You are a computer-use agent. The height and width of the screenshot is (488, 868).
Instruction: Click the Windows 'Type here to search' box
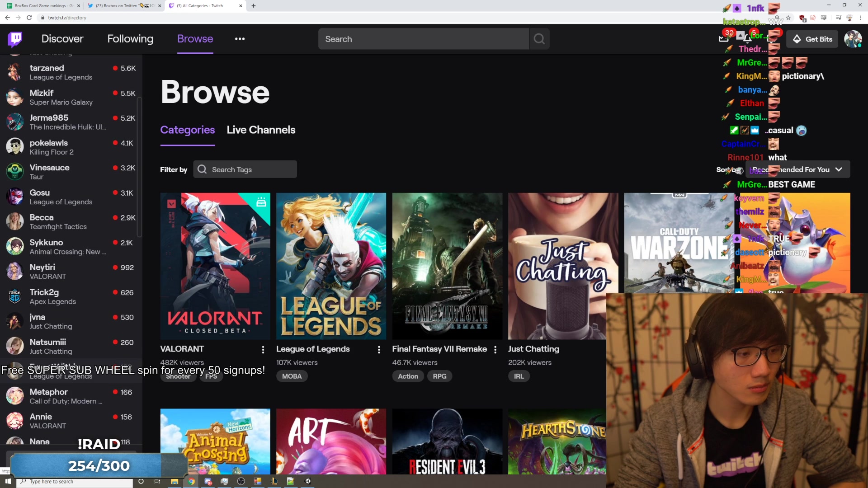pyautogui.click(x=75, y=482)
